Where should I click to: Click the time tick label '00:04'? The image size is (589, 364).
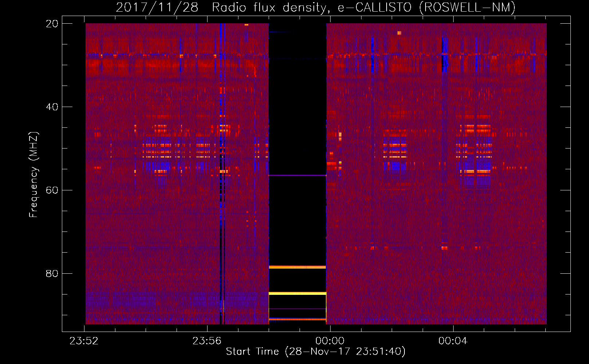click(453, 341)
